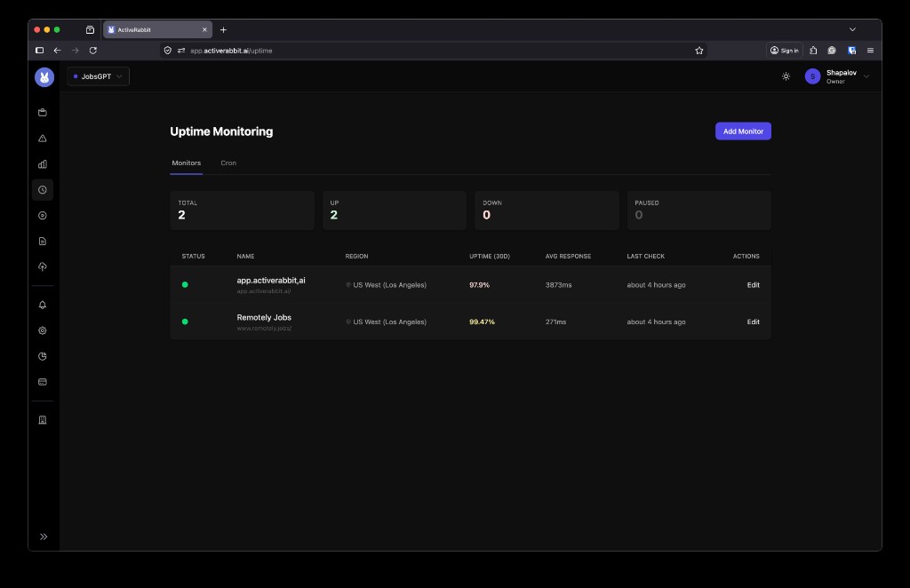The width and height of the screenshot is (910, 588).
Task: Expand the sidebar with double chevron
Action: click(x=44, y=536)
